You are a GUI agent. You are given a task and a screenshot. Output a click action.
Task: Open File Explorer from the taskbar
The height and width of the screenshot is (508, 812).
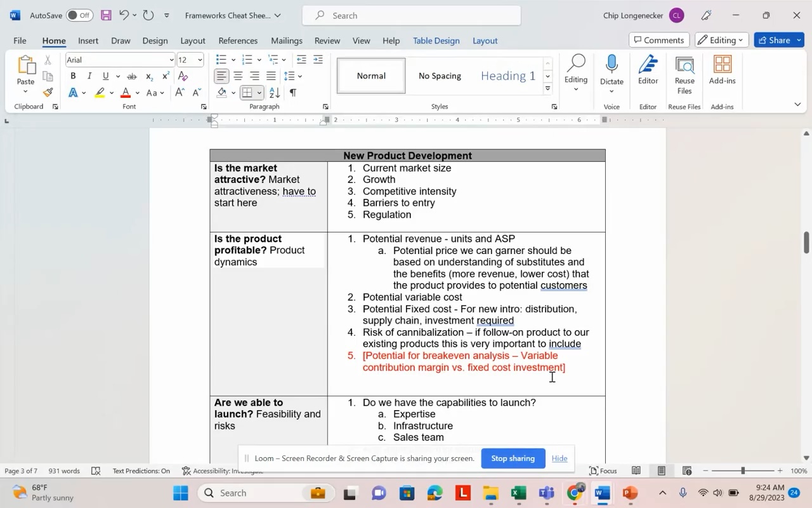point(491,493)
